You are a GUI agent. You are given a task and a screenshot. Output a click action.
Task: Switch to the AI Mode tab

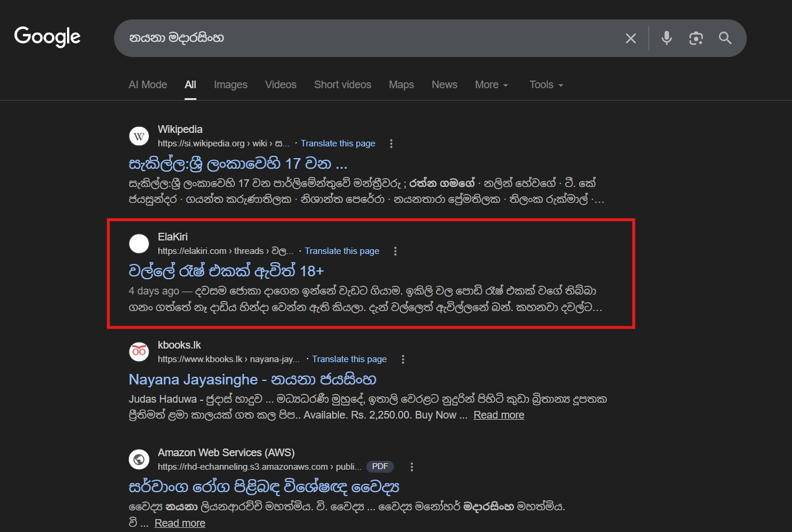[148, 85]
